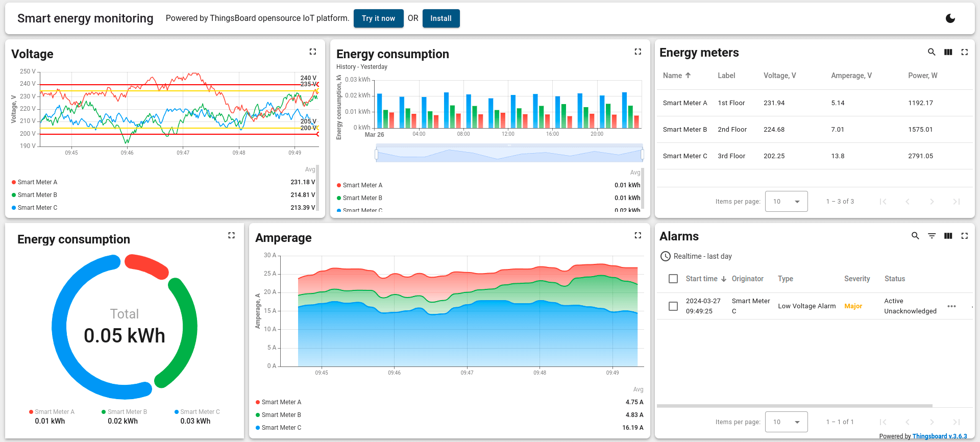The image size is (980, 442).
Task: Open Energy meters items per page dropdown
Action: (786, 202)
